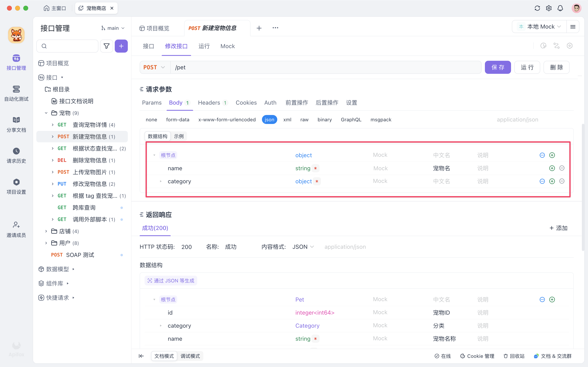The height and width of the screenshot is (367, 588).
Task: Open the POST method dropdown
Action: (155, 67)
